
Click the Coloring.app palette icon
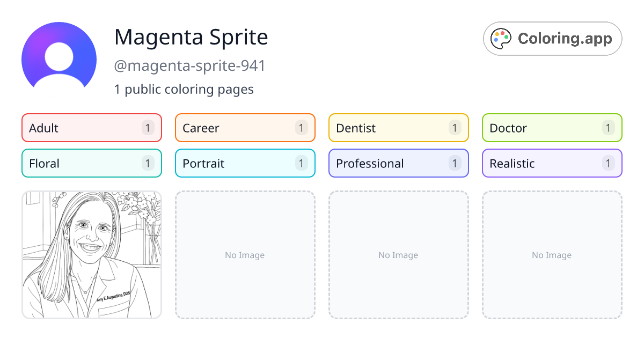click(501, 38)
